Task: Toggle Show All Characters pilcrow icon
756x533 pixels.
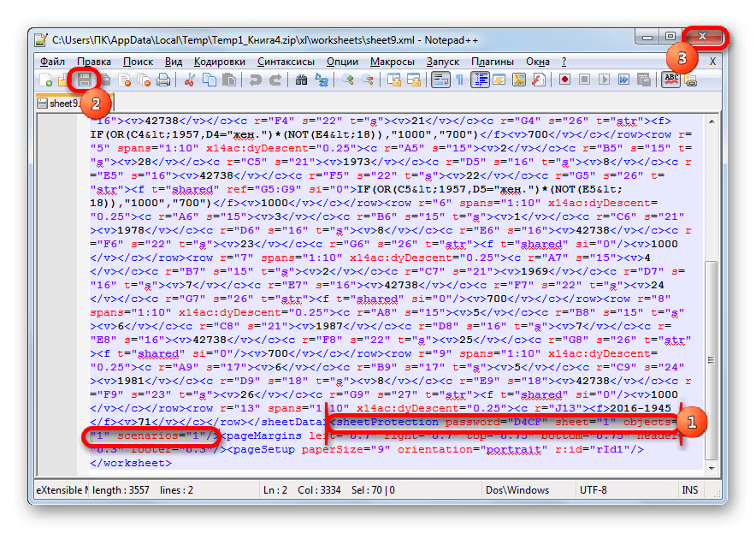Action: 459,80
